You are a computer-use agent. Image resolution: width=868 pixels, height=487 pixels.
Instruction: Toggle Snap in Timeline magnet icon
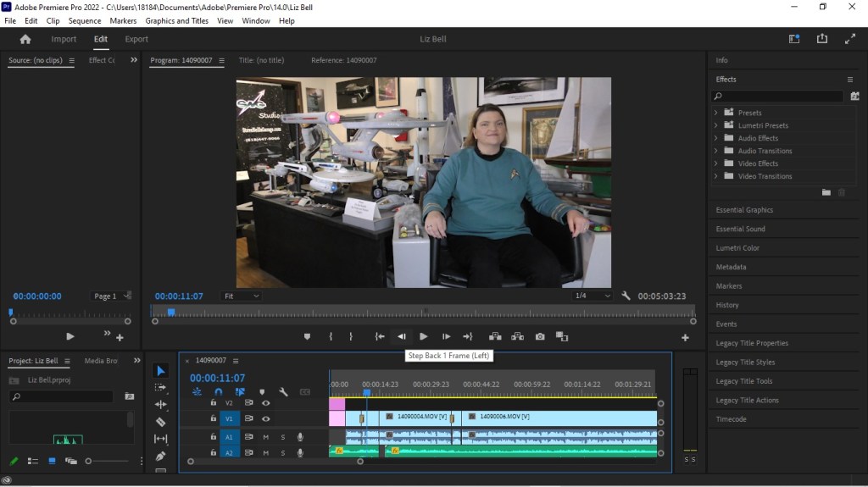218,392
